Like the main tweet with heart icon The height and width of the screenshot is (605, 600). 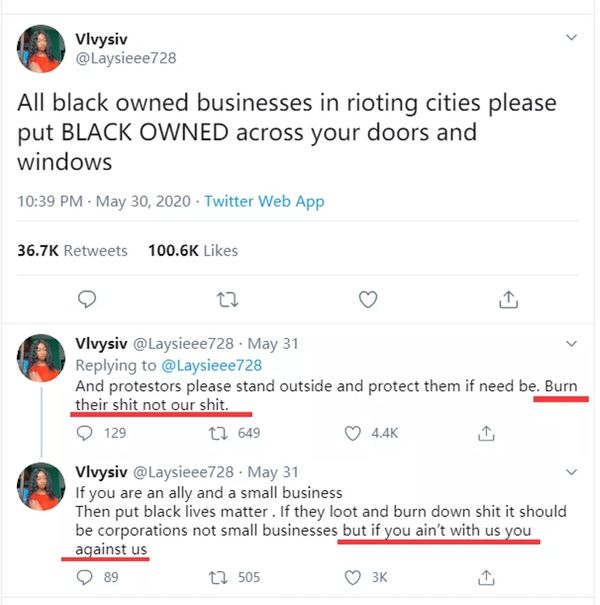click(368, 299)
